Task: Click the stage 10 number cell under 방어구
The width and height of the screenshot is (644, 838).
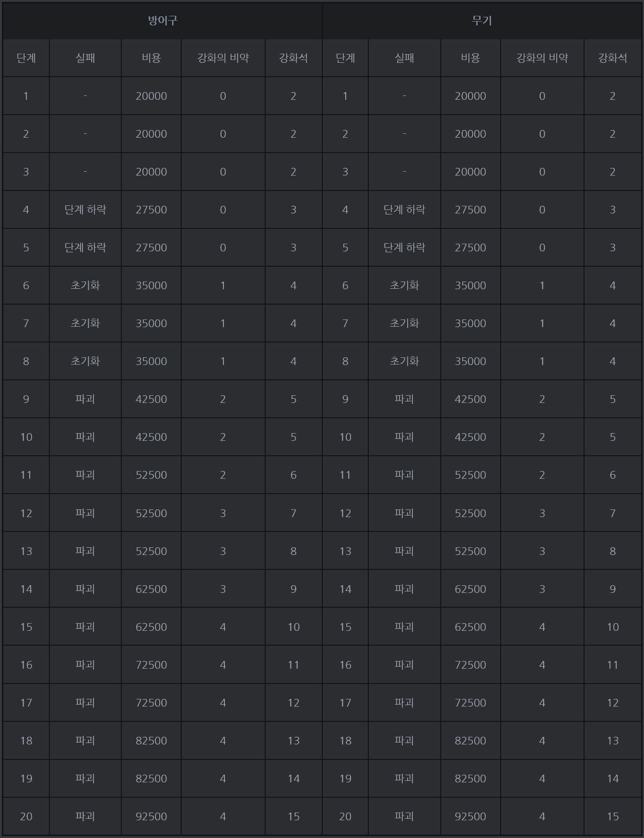Action: 26,437
